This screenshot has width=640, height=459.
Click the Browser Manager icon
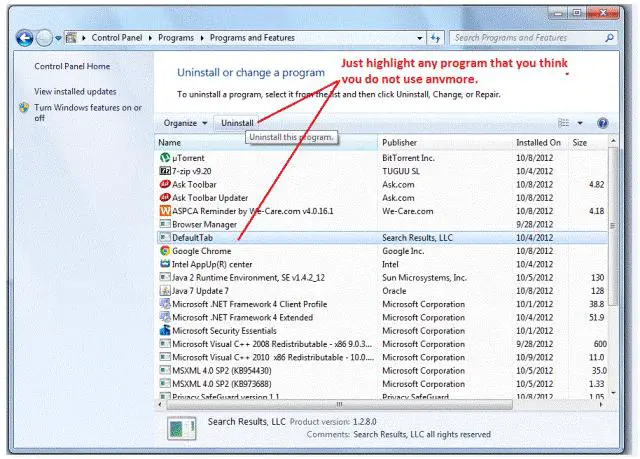pyautogui.click(x=165, y=224)
